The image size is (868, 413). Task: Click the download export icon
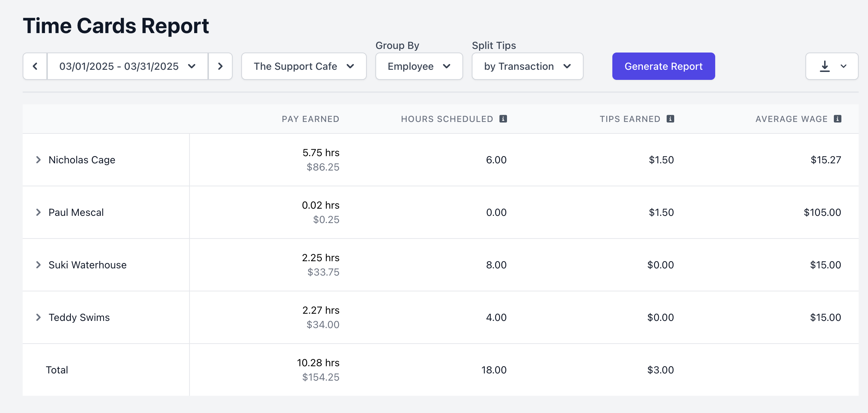tap(824, 66)
